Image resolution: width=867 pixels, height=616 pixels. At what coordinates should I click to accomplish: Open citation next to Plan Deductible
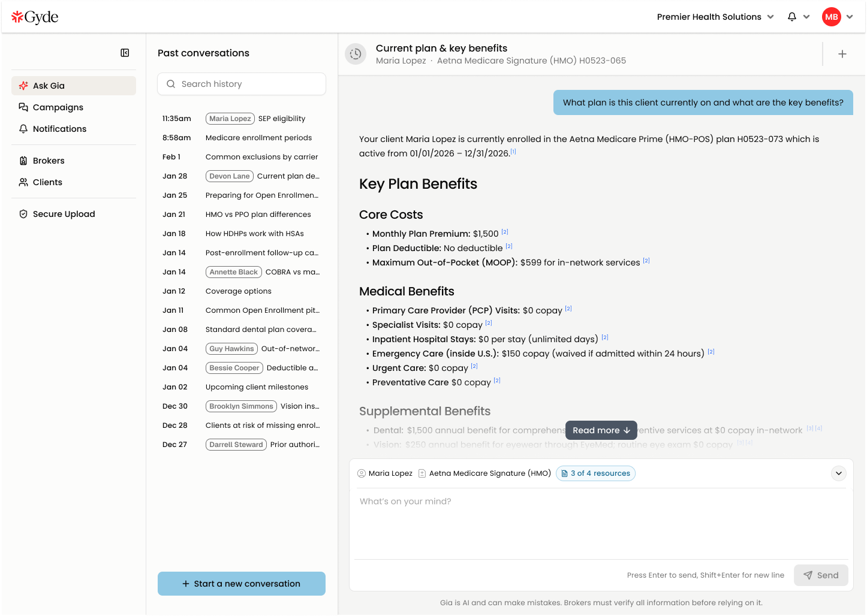click(509, 246)
